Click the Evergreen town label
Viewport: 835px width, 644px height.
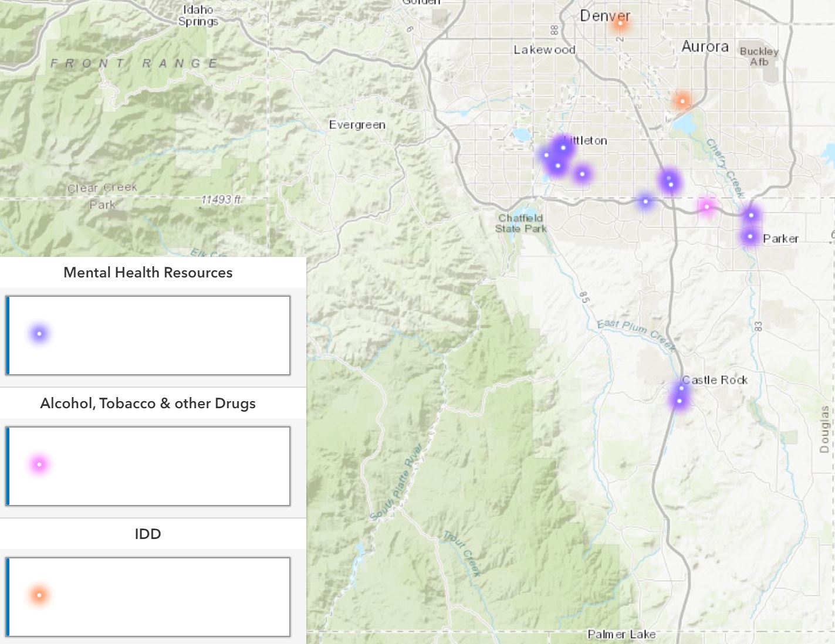click(x=357, y=125)
